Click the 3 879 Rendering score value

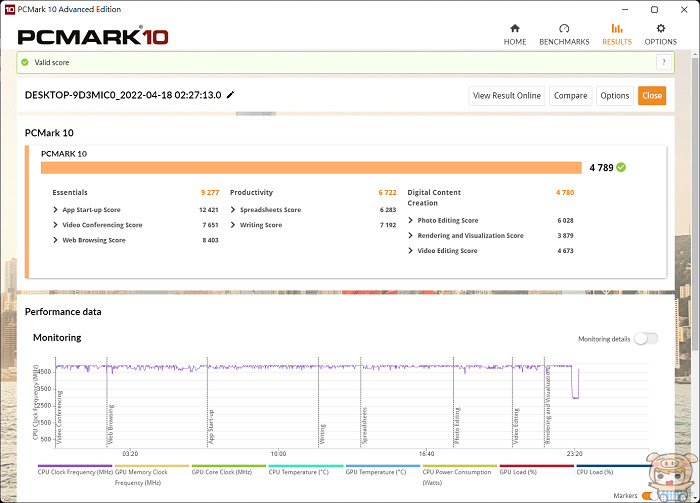click(x=565, y=235)
